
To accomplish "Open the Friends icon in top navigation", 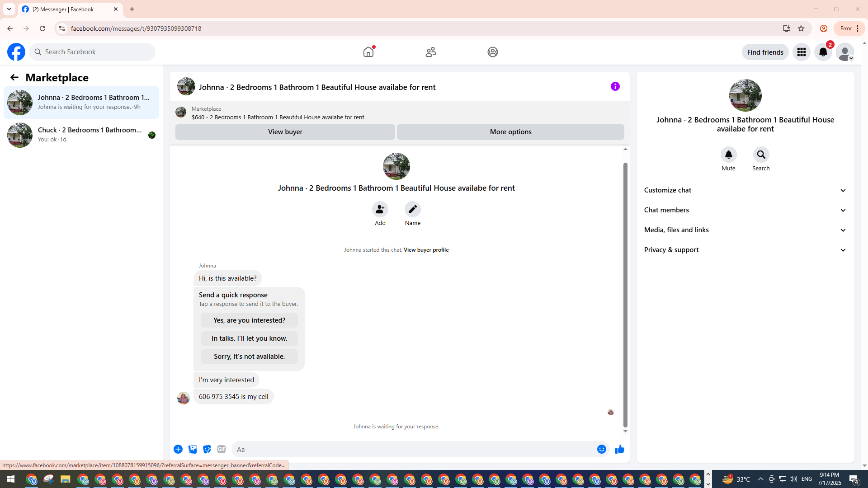I will (431, 52).
